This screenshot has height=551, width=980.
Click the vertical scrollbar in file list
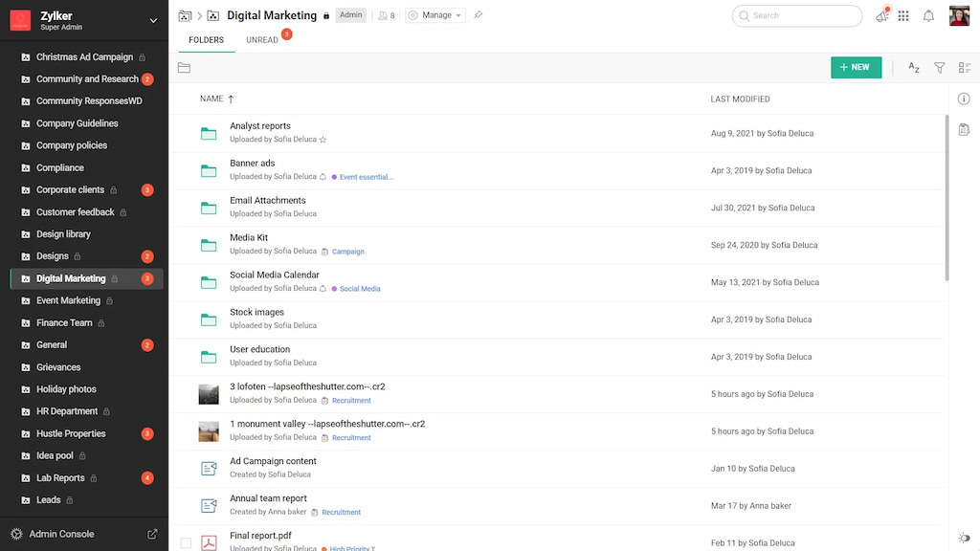click(947, 197)
